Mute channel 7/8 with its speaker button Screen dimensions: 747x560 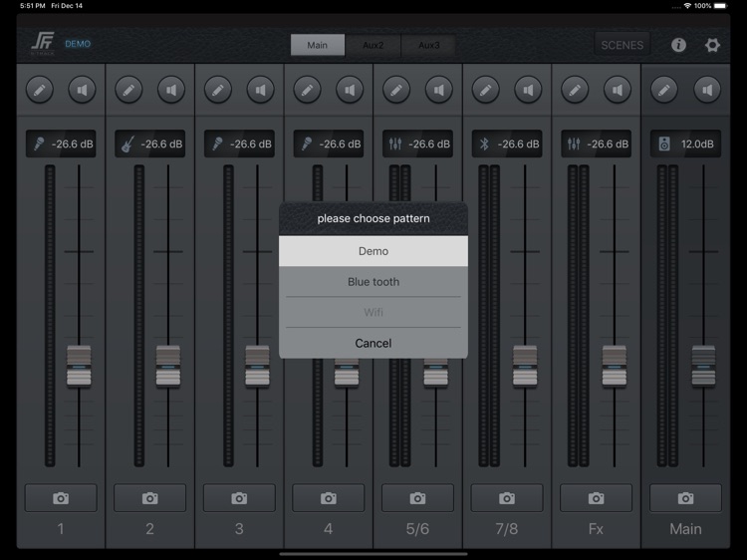pyautogui.click(x=528, y=90)
